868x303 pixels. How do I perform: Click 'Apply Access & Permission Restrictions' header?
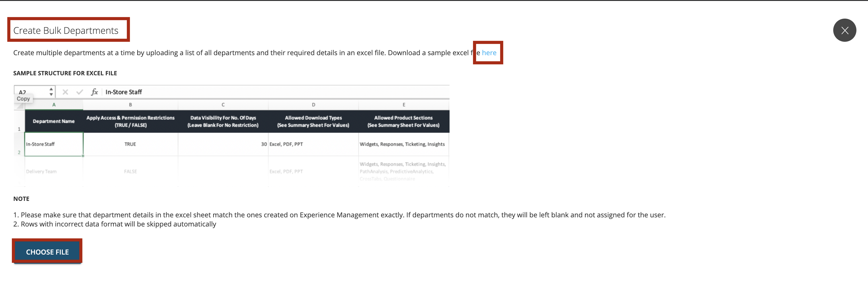pyautogui.click(x=131, y=121)
